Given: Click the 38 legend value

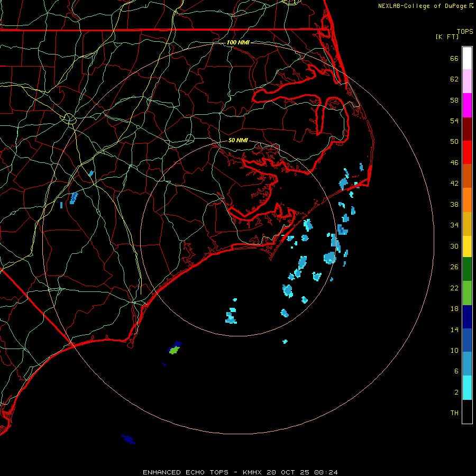Looking at the screenshot, I should [x=454, y=204].
